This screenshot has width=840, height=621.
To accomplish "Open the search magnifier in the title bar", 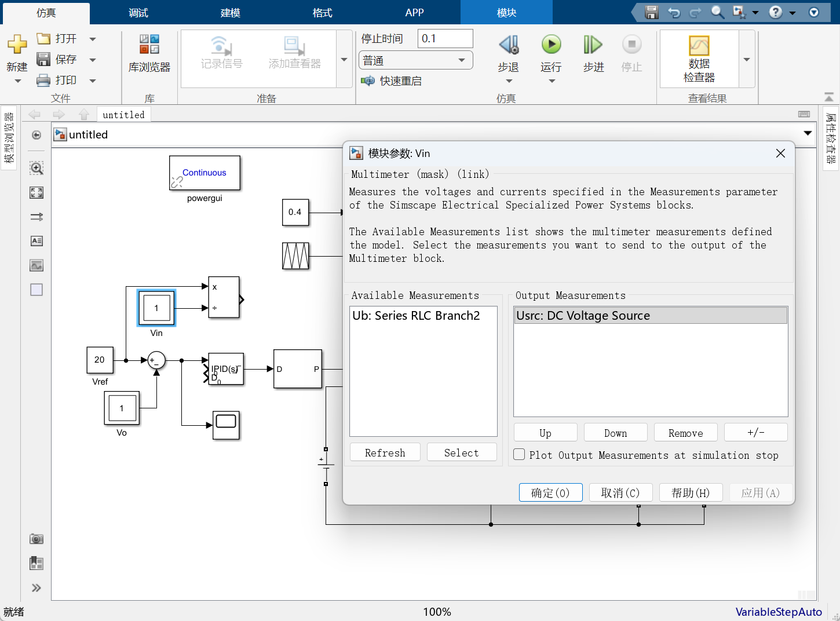I will click(x=717, y=12).
